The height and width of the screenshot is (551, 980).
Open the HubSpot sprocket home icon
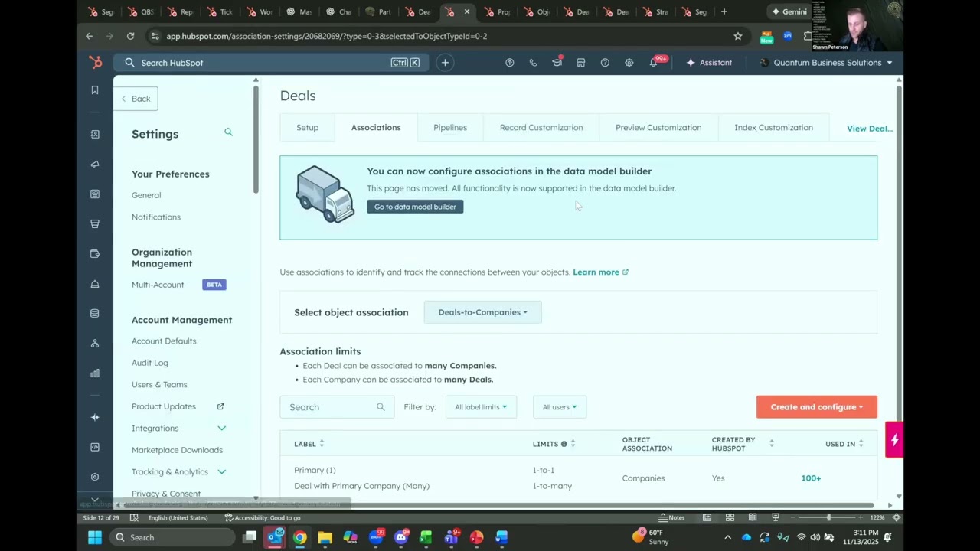[x=95, y=63]
